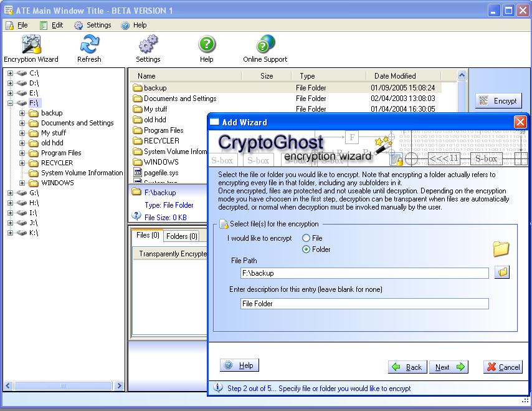Open the File menu
The image size is (532, 411).
[x=17, y=25]
